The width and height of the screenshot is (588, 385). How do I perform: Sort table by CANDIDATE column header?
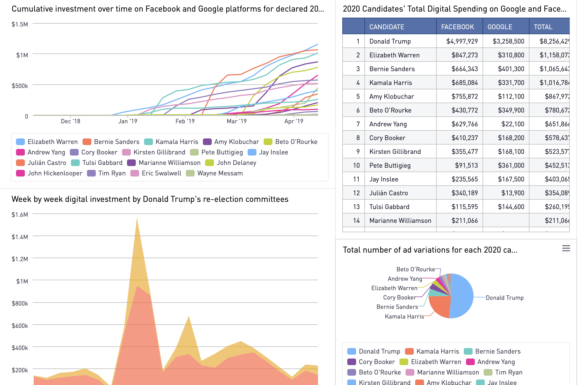click(x=400, y=26)
